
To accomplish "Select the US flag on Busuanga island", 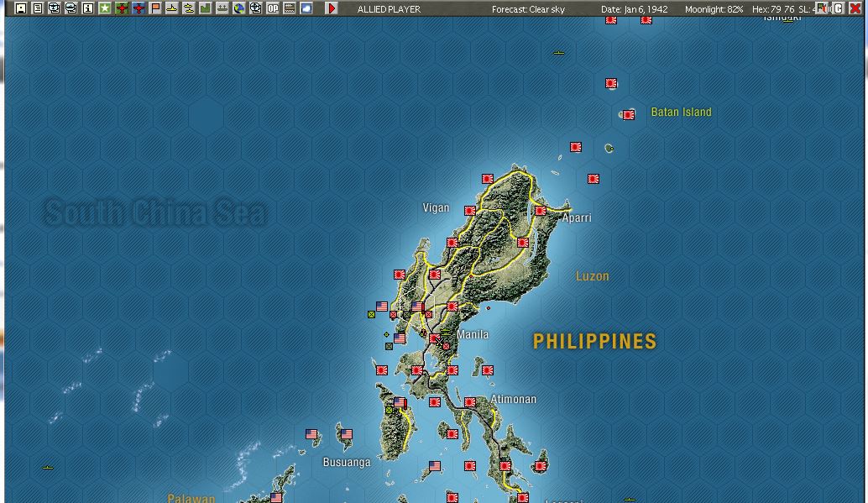I will click(347, 434).
